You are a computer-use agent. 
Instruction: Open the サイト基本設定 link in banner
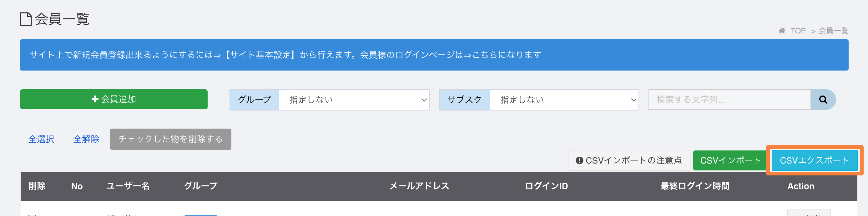(x=256, y=55)
